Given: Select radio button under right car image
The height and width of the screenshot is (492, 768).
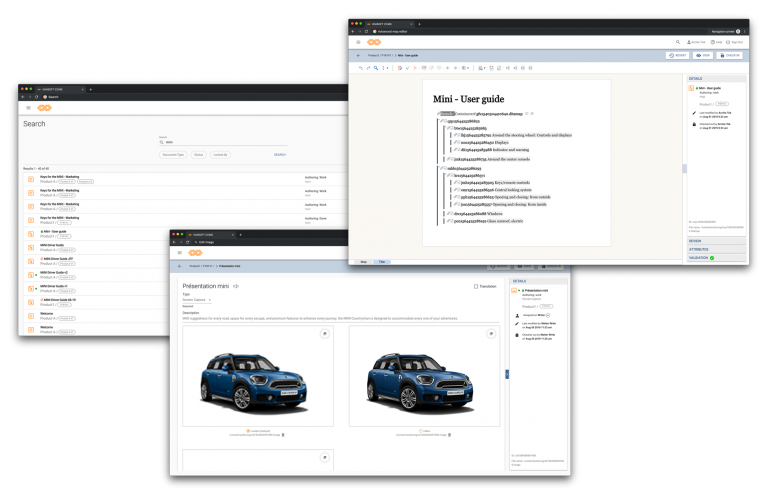Looking at the screenshot, I should [420, 431].
